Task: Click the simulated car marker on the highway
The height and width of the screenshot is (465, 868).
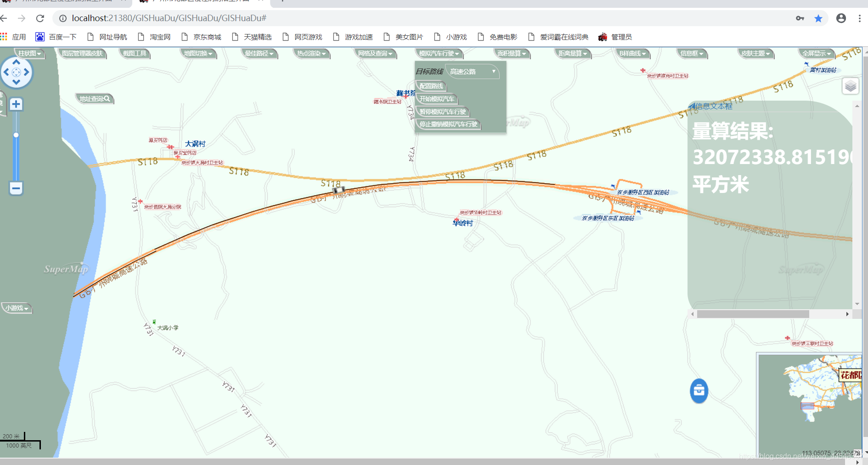Action: point(338,190)
